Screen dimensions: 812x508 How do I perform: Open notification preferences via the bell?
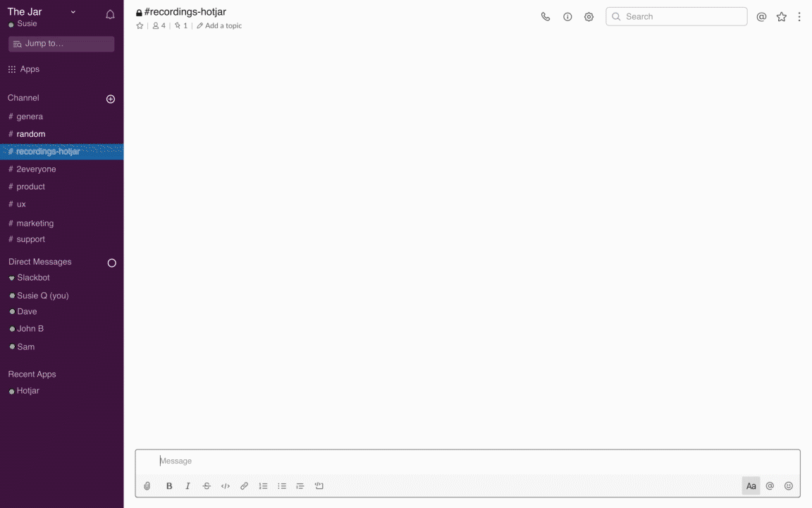click(110, 13)
